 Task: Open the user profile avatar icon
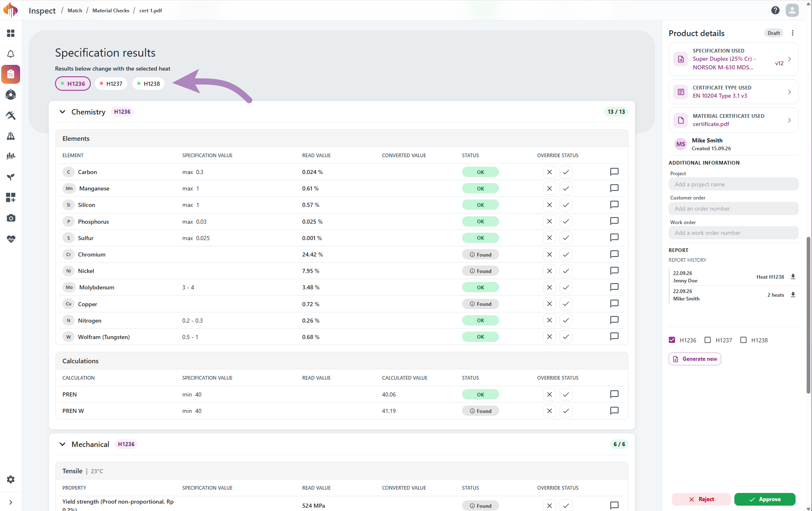pyautogui.click(x=792, y=10)
